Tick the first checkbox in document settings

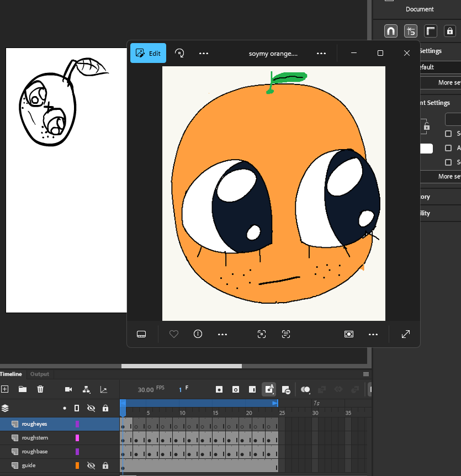448,134
